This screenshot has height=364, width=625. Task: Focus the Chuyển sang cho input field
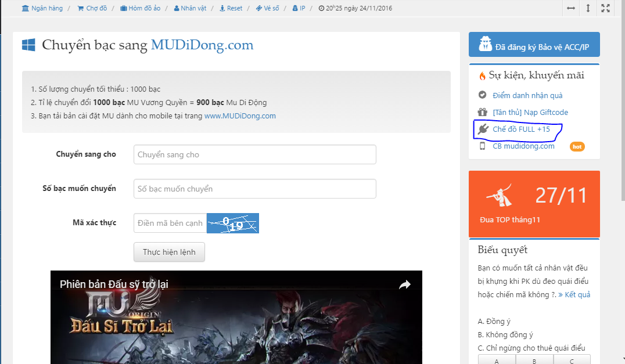[254, 154]
